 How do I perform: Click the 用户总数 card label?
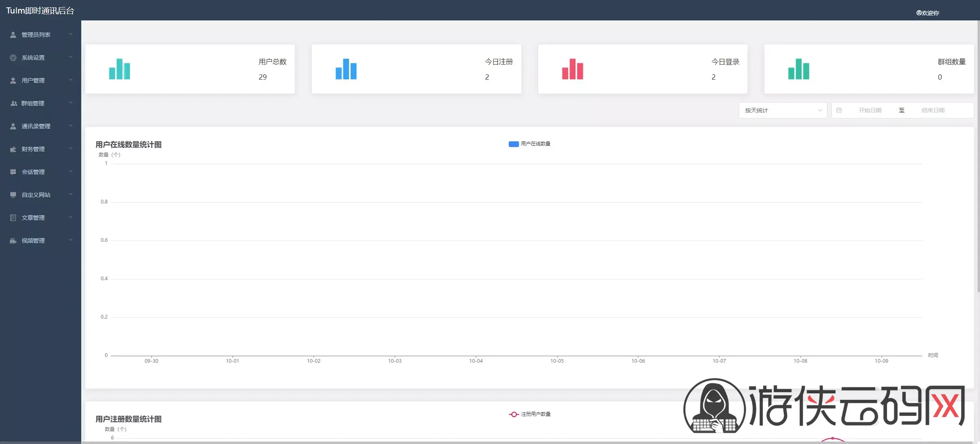tap(273, 62)
